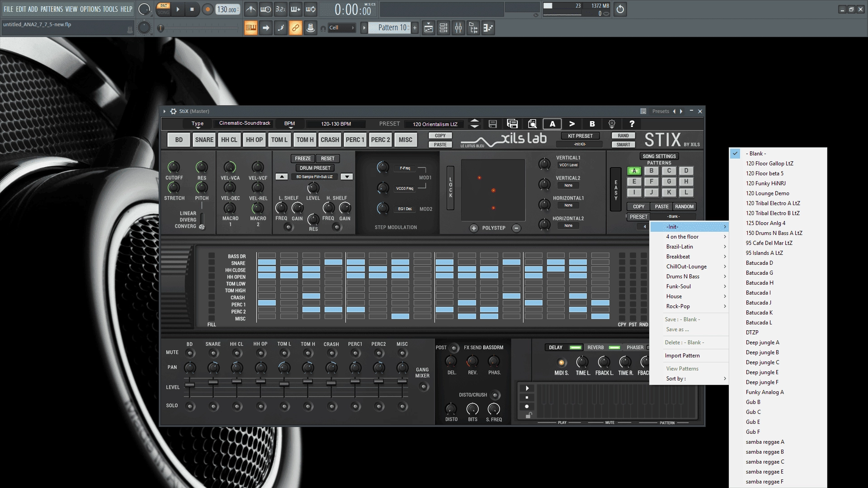Click the FREEZE button
Viewport: 868px width, 488px height.
302,159
